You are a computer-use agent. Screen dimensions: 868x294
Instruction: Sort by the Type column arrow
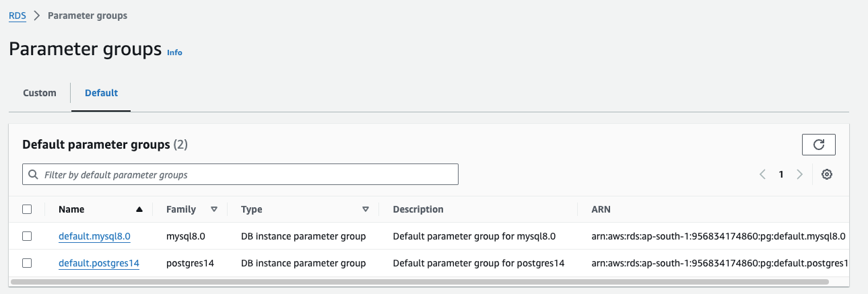coord(366,209)
